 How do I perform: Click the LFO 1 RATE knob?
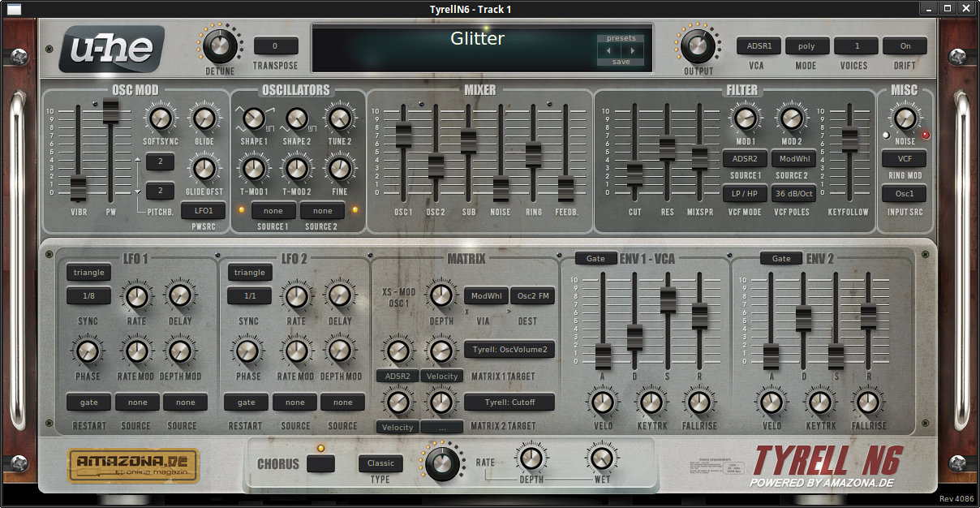(136, 297)
